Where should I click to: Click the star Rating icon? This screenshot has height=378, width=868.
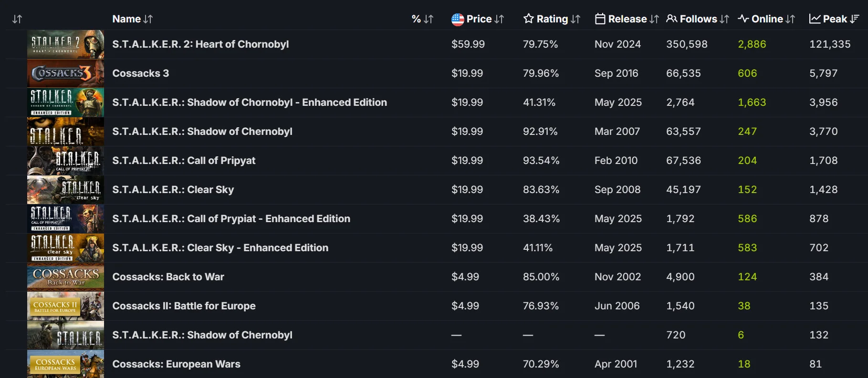(x=528, y=19)
